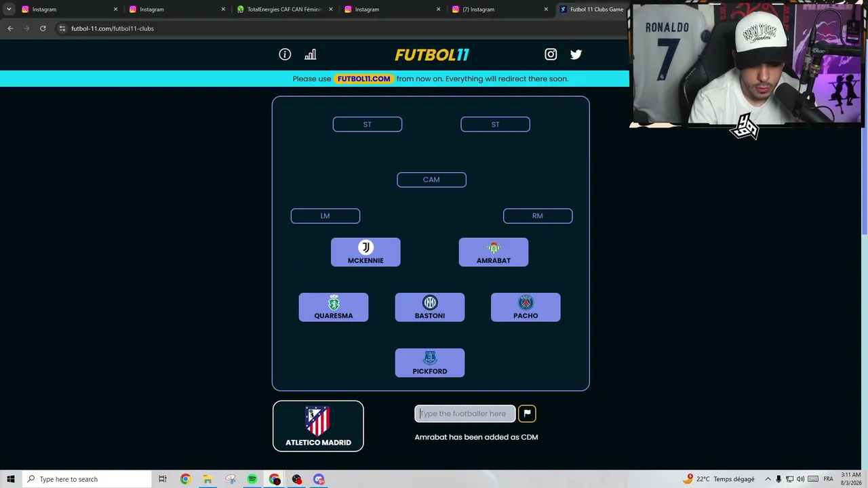Switch to the second Instagram tab
Screen dimensions: 868x488
click(x=176, y=9)
